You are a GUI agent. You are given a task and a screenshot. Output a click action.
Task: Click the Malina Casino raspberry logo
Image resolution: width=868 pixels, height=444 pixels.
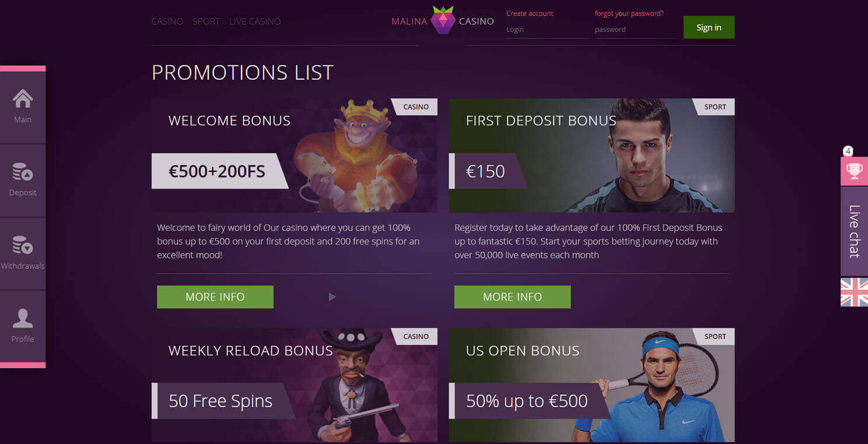click(x=443, y=20)
